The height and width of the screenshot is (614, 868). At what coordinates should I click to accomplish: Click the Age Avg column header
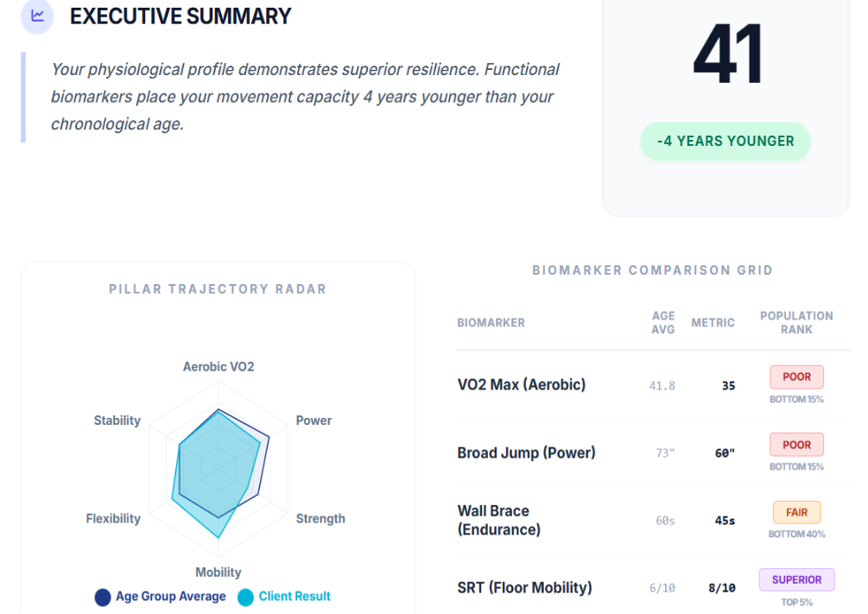point(663,322)
